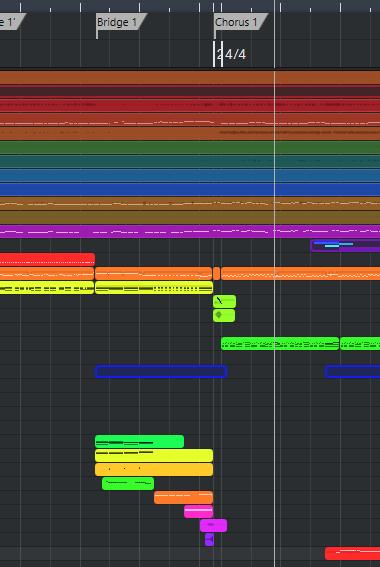Select the first bright green Chorus clip
This screenshot has width=380, height=567.
[280, 344]
